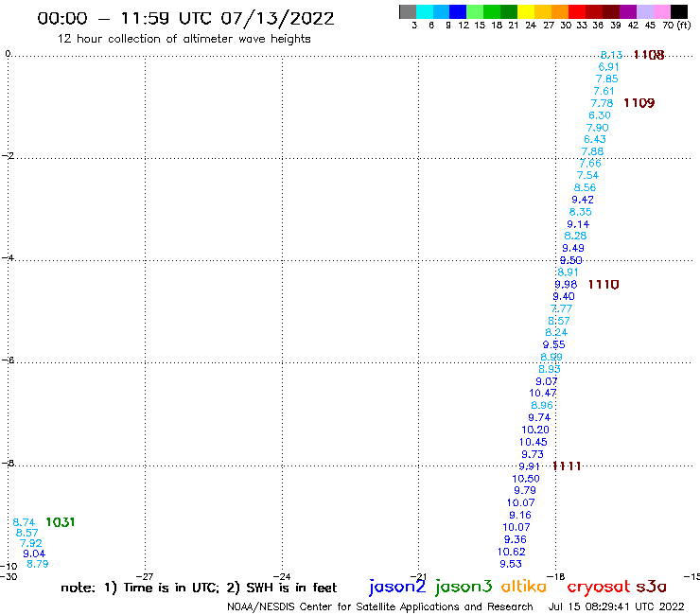
Task: Click the 7.77 wave height value
Action: [x=561, y=308]
